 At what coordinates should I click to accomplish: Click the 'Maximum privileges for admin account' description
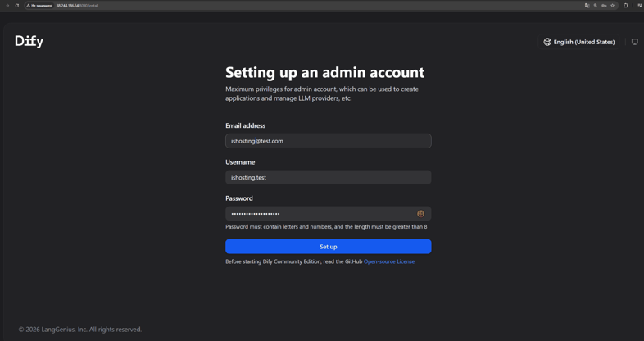[322, 93]
